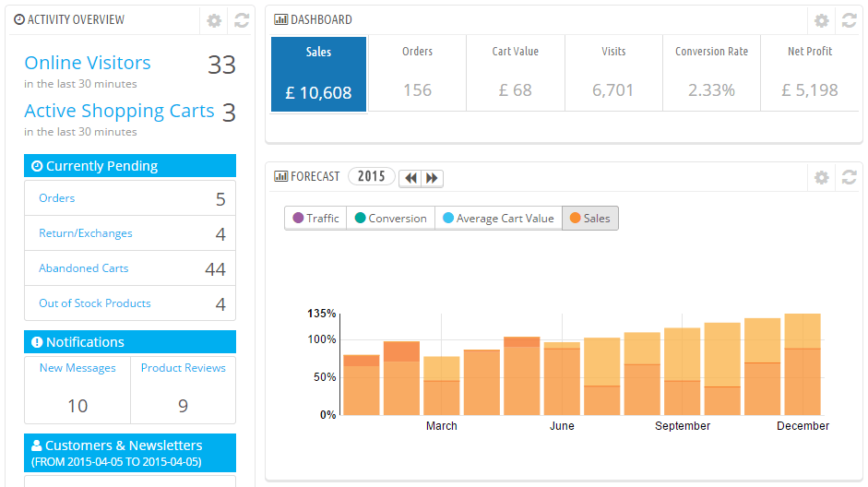
Task: Open Dashboard panel settings gear
Action: tap(822, 21)
